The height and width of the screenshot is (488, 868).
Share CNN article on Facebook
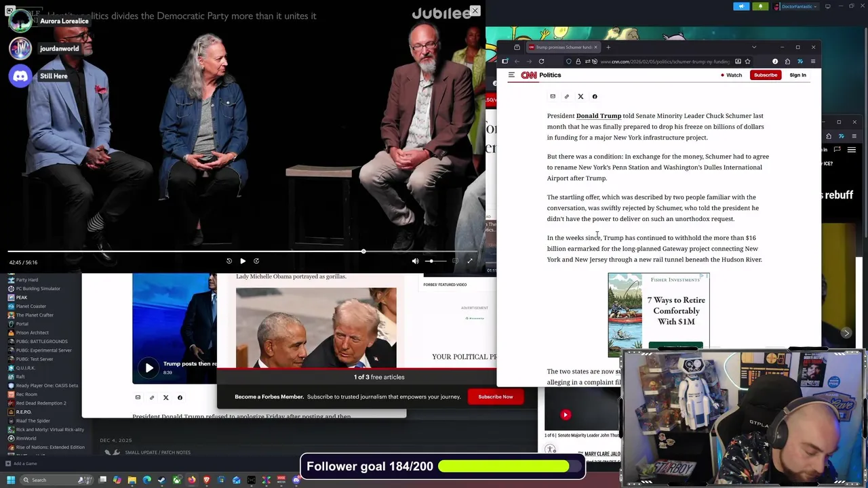(x=595, y=96)
